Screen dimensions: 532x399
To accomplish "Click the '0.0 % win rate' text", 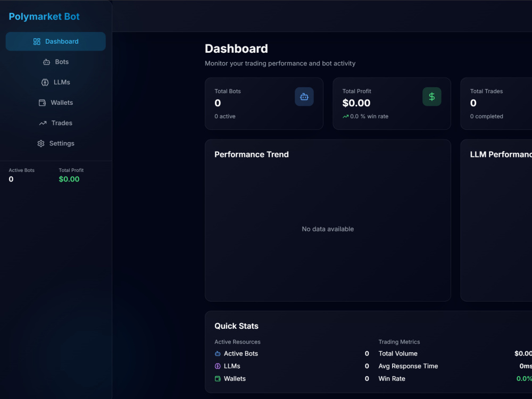I will [x=369, y=117].
